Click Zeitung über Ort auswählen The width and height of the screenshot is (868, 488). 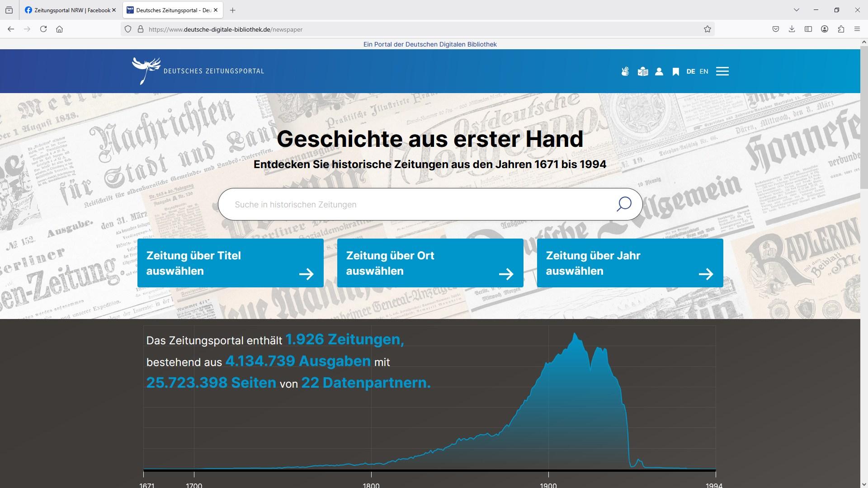tap(430, 263)
